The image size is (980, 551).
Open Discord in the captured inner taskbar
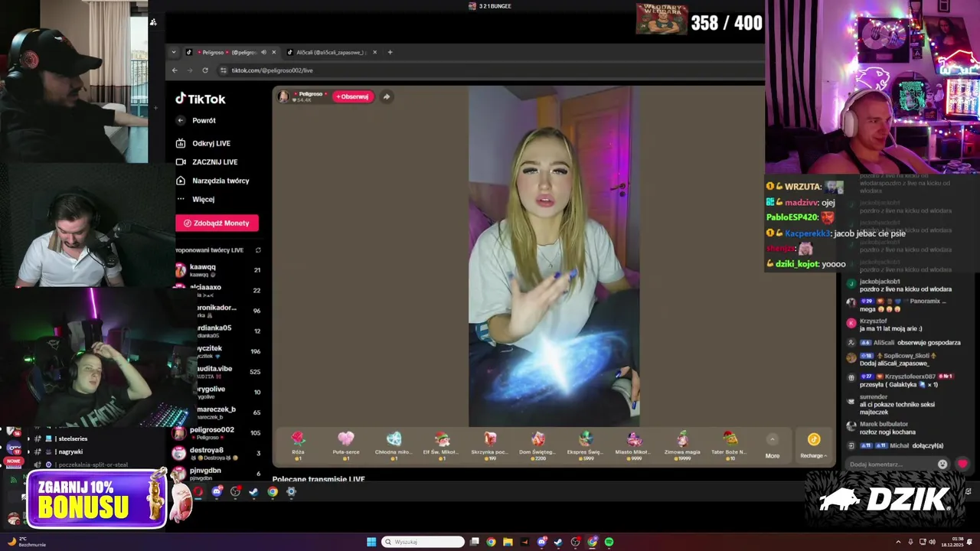[217, 492]
